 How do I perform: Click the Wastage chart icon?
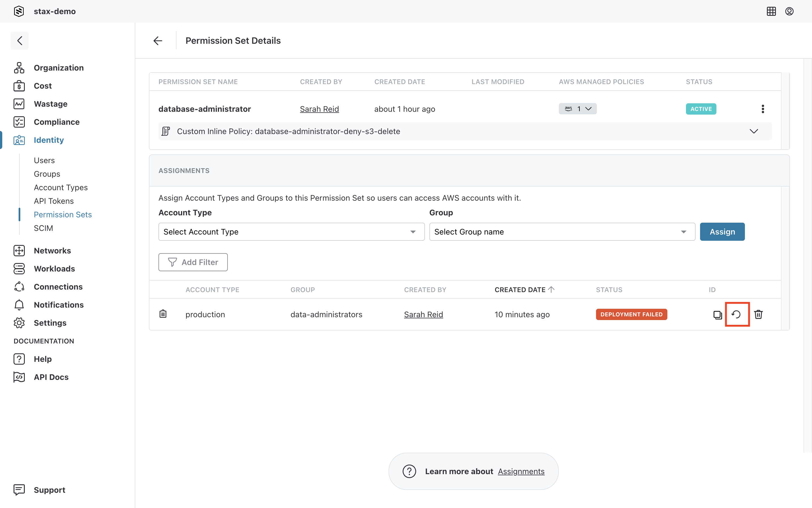tap(19, 104)
